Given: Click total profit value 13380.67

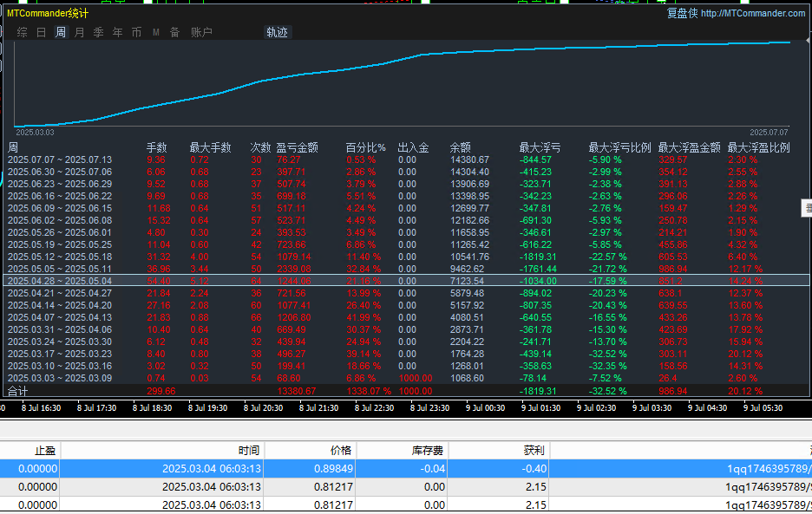Looking at the screenshot, I should pos(297,391).
